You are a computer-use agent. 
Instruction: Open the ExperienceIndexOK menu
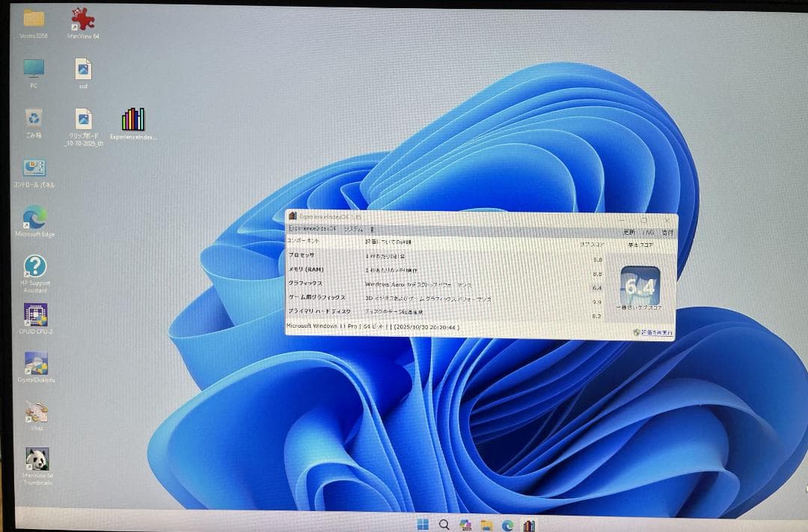[x=311, y=227]
